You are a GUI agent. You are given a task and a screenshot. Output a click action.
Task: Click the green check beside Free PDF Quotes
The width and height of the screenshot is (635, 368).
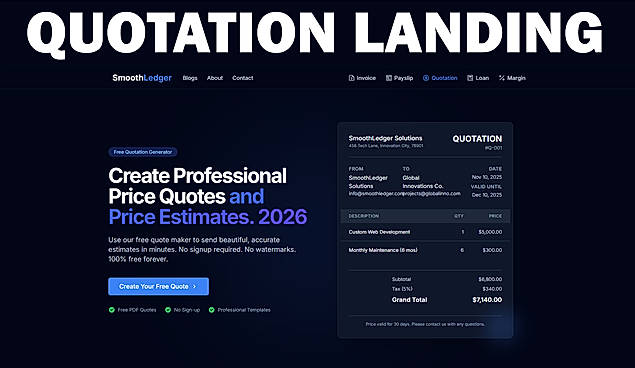click(111, 310)
